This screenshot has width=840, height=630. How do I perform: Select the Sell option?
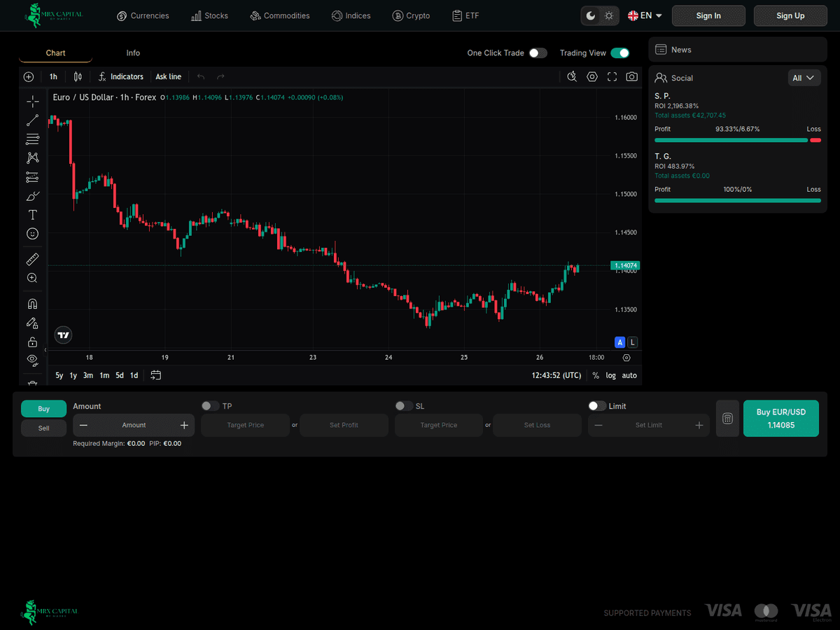tap(43, 428)
